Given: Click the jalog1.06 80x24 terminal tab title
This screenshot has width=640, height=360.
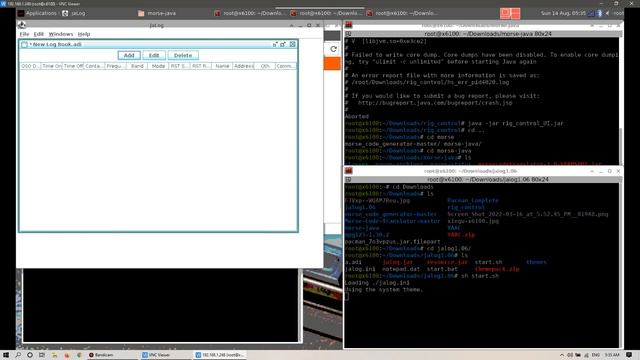Looking at the screenshot, I should tap(488, 180).
